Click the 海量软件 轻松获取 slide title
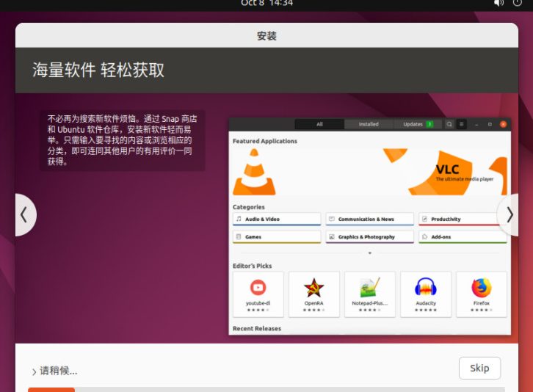The width and height of the screenshot is (533, 392). pyautogui.click(x=98, y=70)
